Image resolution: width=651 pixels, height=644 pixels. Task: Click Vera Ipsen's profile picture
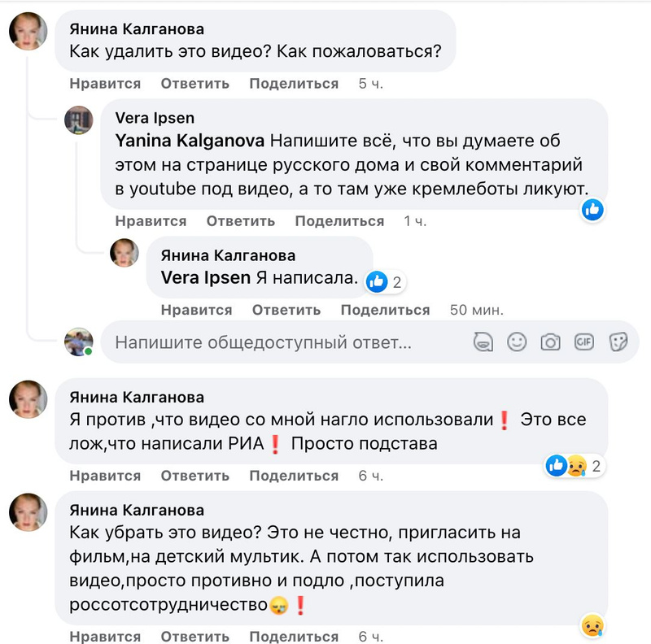[79, 120]
